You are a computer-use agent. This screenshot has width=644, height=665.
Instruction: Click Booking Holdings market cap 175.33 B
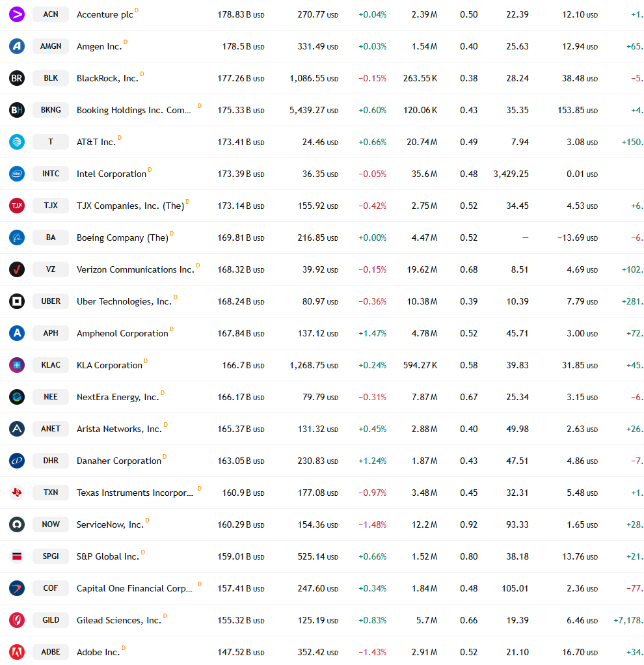click(241, 110)
